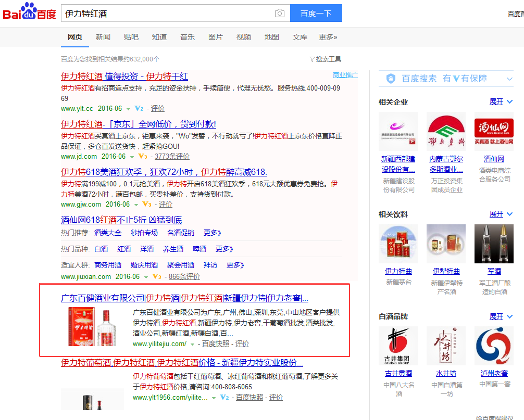This screenshot has width=524, height=420.
Task: Expand the 相关企业 section
Action: click(501, 102)
